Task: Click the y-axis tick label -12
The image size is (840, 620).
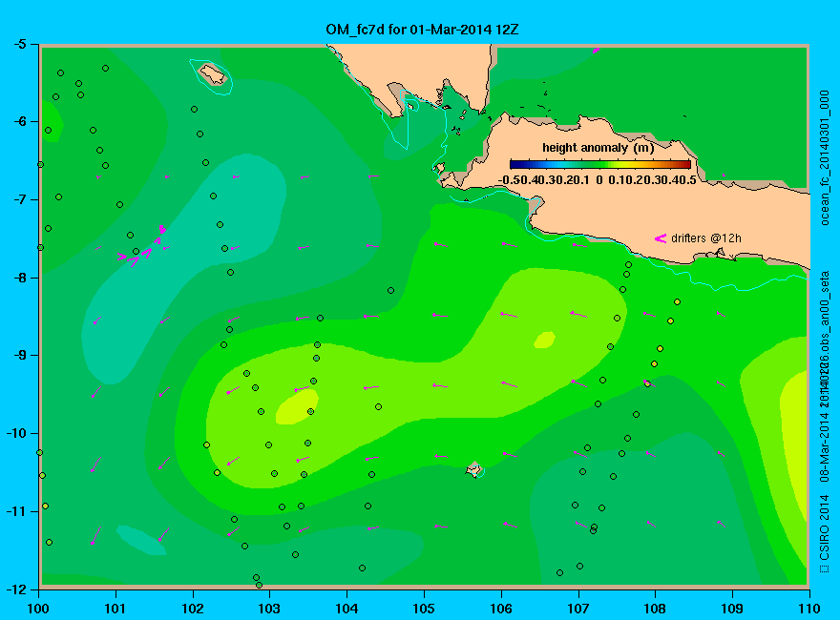Action: 16,589
